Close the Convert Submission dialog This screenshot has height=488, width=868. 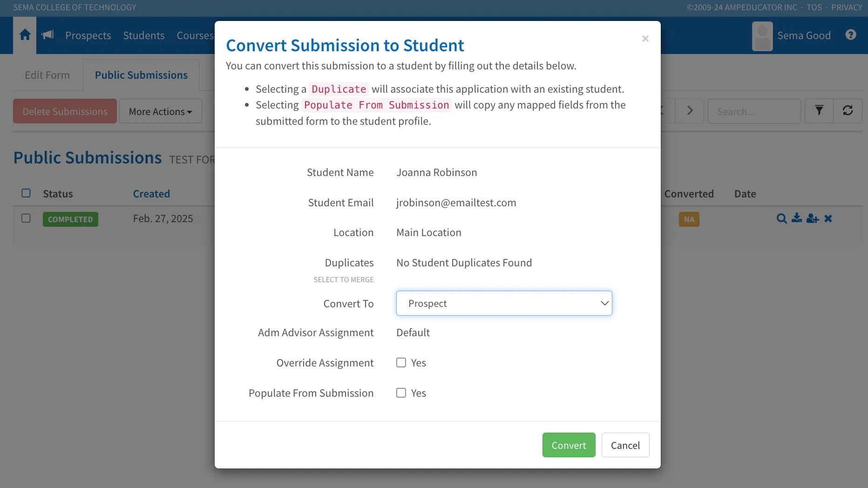[645, 39]
